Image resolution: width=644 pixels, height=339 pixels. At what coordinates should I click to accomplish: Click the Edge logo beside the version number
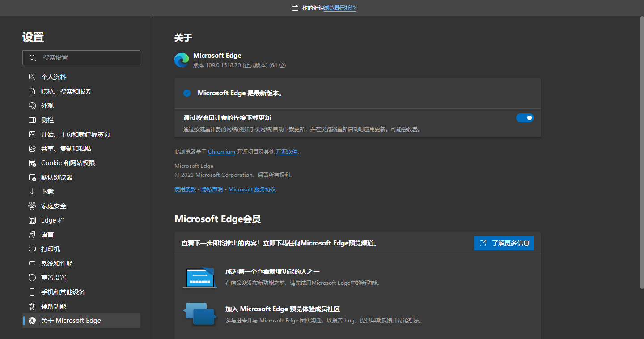[181, 60]
